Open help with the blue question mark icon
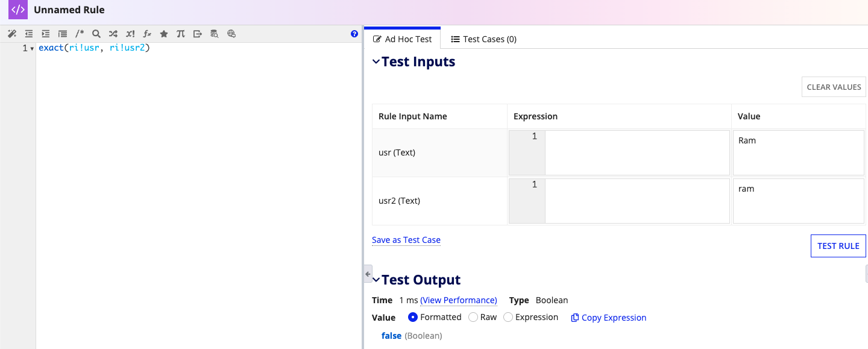Image resolution: width=868 pixels, height=349 pixels. pyautogui.click(x=354, y=34)
